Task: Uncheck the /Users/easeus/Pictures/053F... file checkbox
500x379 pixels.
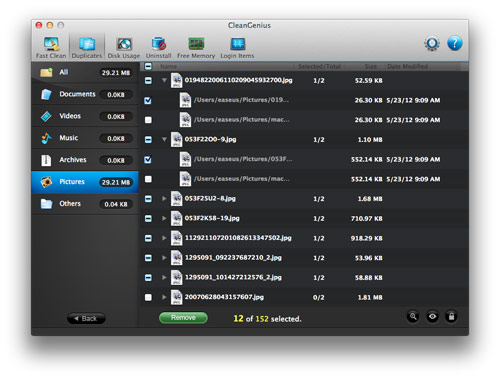Action: pos(148,159)
